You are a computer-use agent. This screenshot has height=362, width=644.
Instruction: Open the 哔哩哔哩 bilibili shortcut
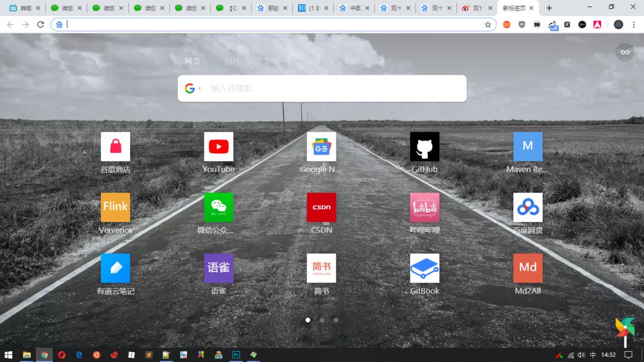[425, 208]
